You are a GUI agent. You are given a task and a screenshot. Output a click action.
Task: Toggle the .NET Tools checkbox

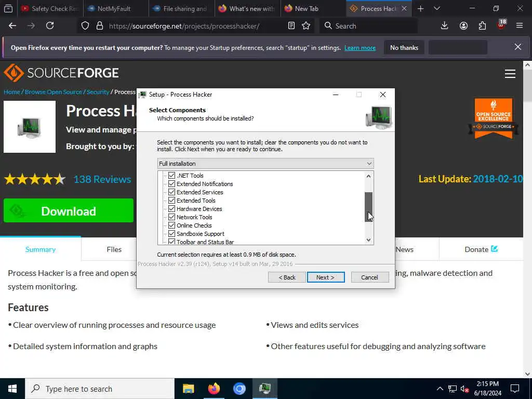171,176
